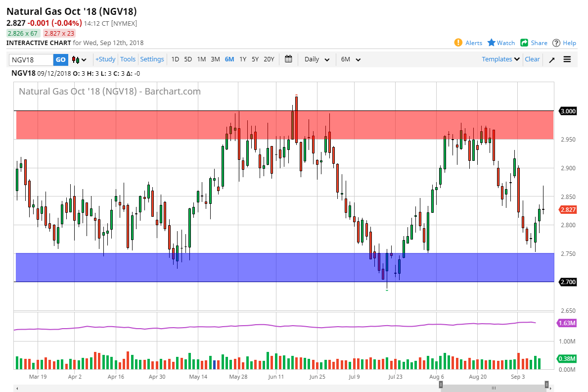Click the Sep 3 date axis label
The height and width of the screenshot is (392, 588).
tap(517, 377)
